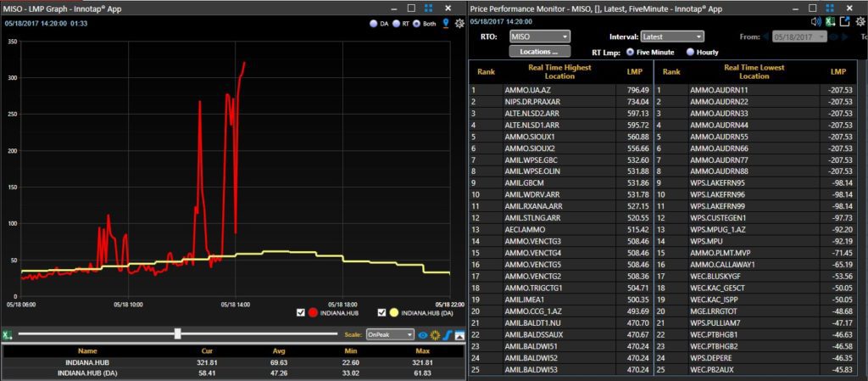This screenshot has width=868, height=381.
Task: Select the AMMO.UA.AZ location row
Action: [561, 89]
